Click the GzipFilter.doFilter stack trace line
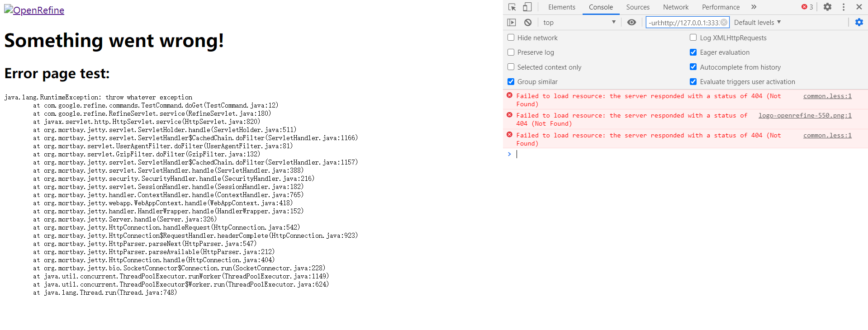The height and width of the screenshot is (330, 868). pos(147,154)
